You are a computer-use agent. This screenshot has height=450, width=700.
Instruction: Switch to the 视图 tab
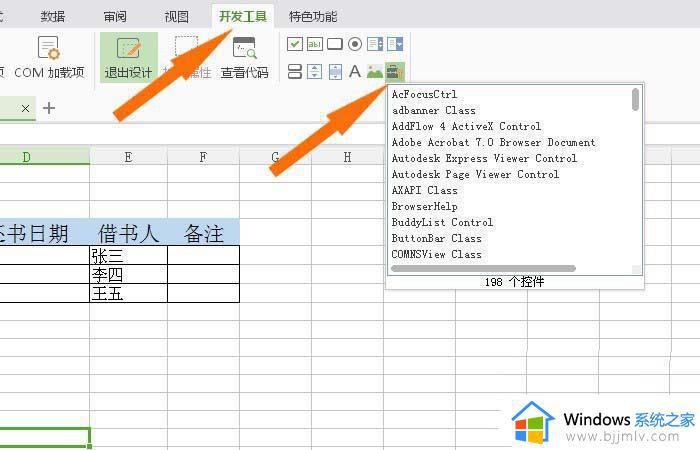tap(177, 17)
